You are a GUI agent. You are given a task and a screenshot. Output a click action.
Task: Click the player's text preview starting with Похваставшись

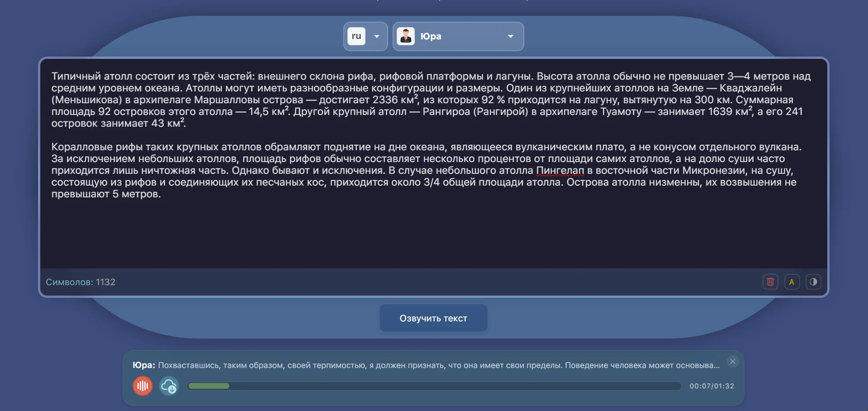point(438,365)
